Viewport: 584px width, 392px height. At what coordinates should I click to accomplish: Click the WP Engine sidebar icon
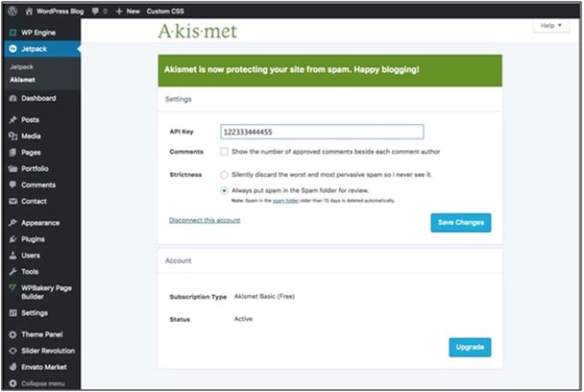[x=13, y=33]
